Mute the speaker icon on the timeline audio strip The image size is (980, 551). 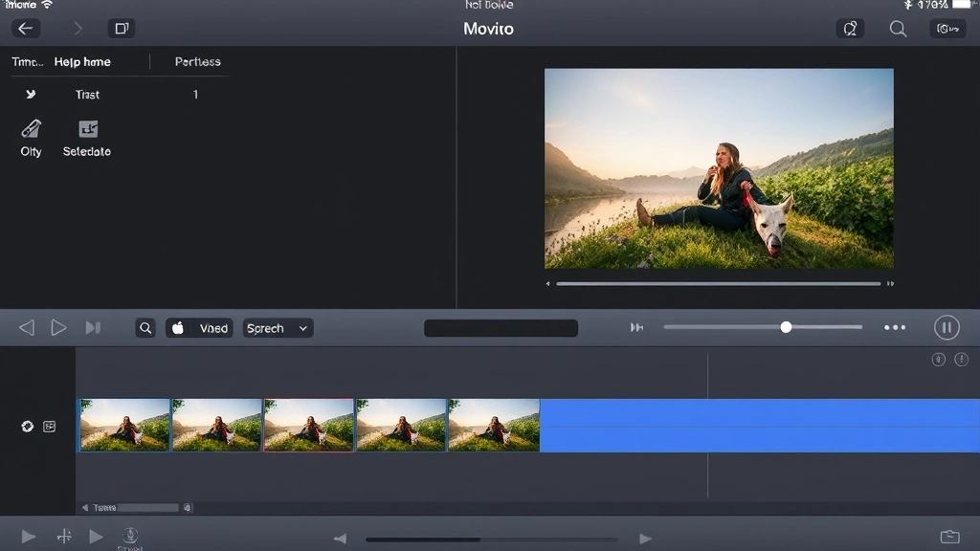27,425
